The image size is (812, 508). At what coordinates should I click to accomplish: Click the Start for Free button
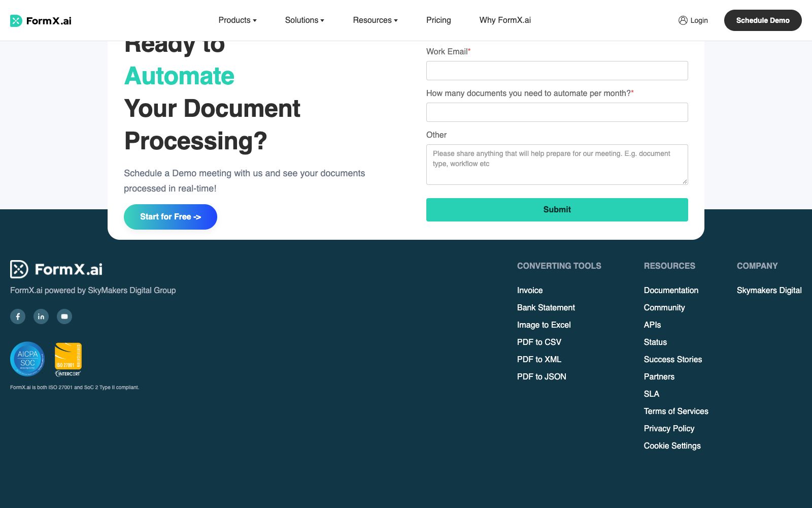(x=171, y=217)
